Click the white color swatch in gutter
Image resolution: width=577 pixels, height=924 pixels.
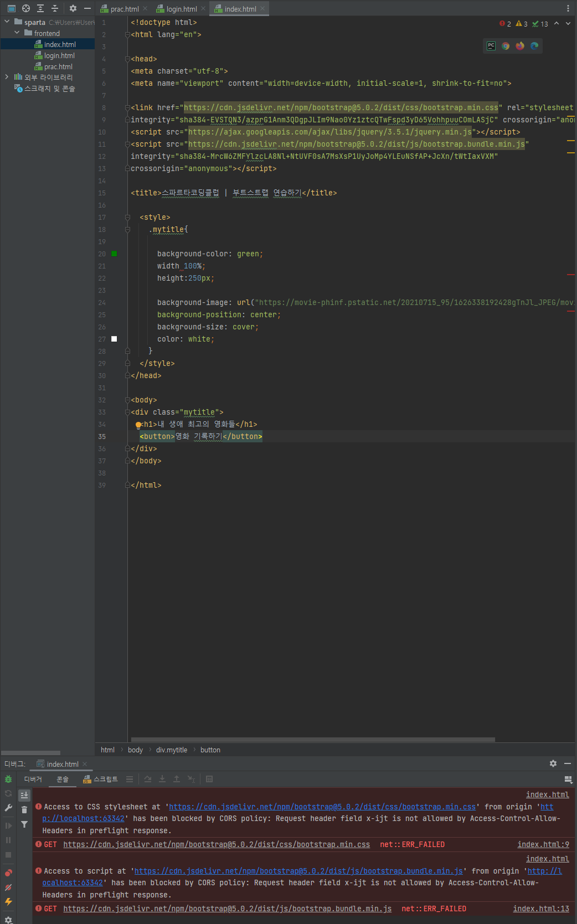click(x=114, y=339)
